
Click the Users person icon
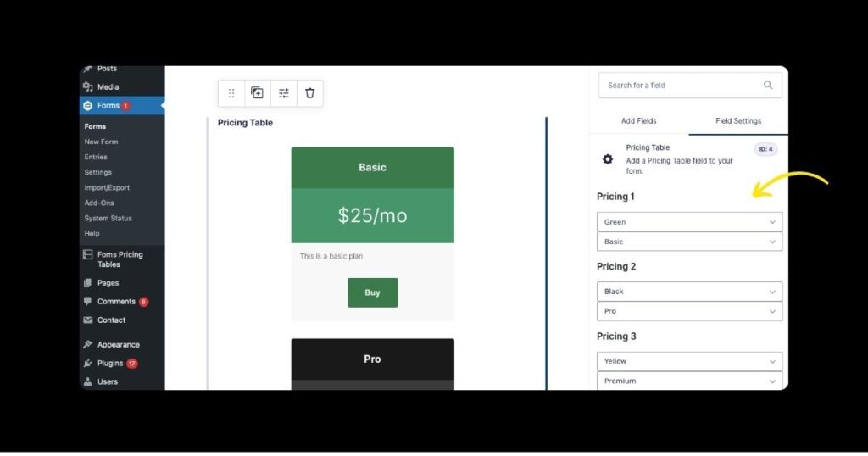coord(87,382)
